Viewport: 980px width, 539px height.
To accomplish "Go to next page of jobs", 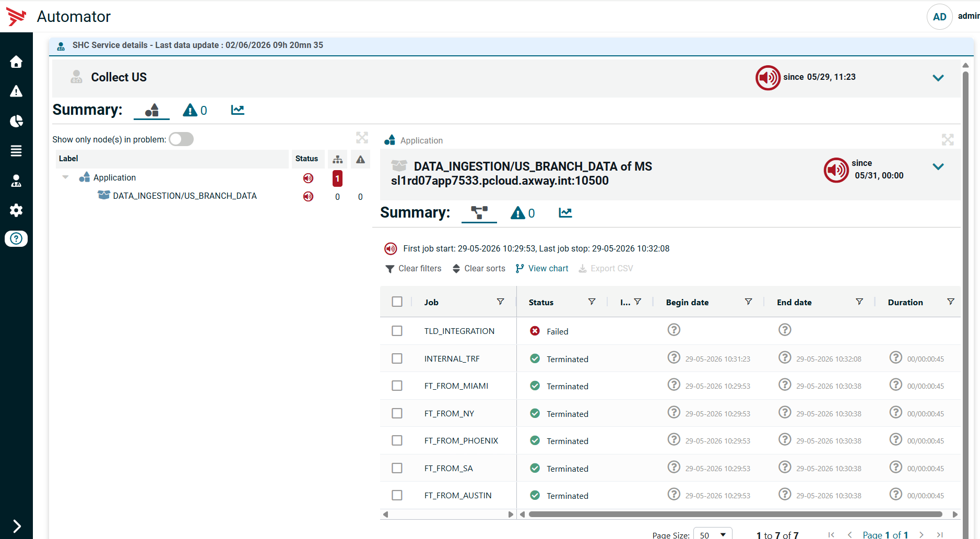I will (x=922, y=534).
